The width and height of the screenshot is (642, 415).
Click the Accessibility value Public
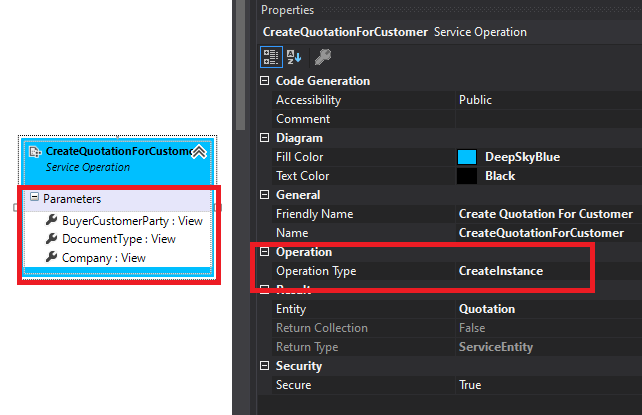click(475, 100)
